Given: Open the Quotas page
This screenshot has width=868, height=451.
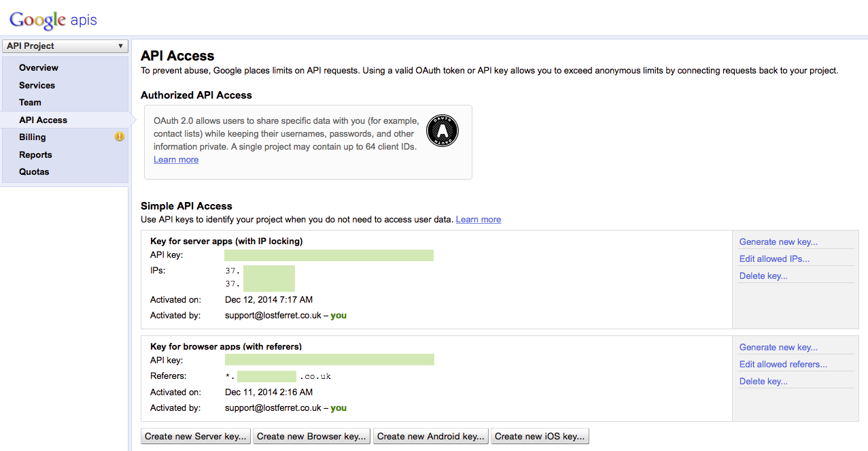Looking at the screenshot, I should (x=34, y=171).
